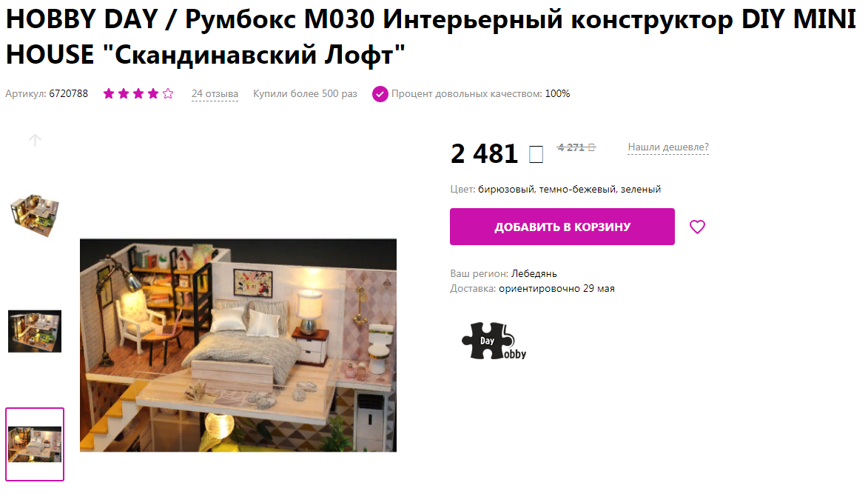
Task: Click the third rating star
Action: 138,93
